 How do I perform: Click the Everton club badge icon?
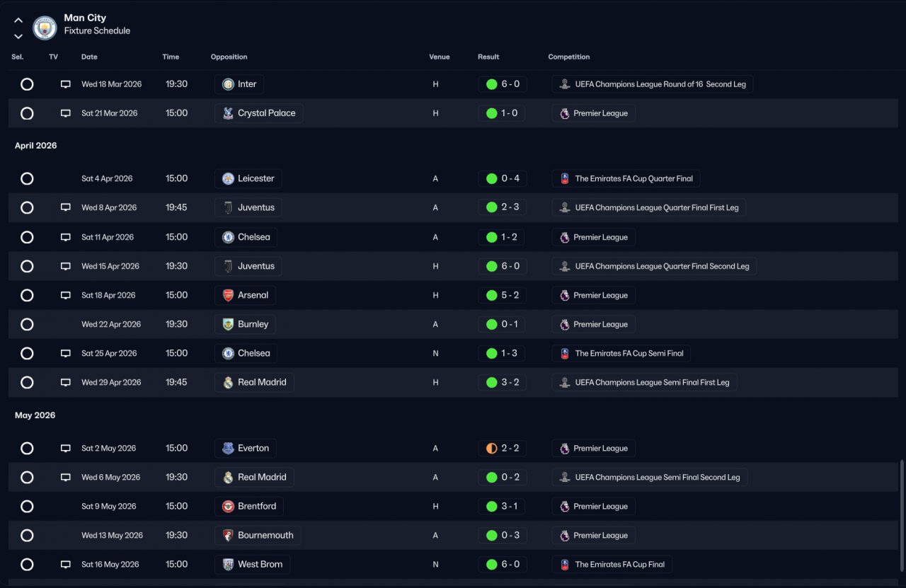tap(228, 448)
